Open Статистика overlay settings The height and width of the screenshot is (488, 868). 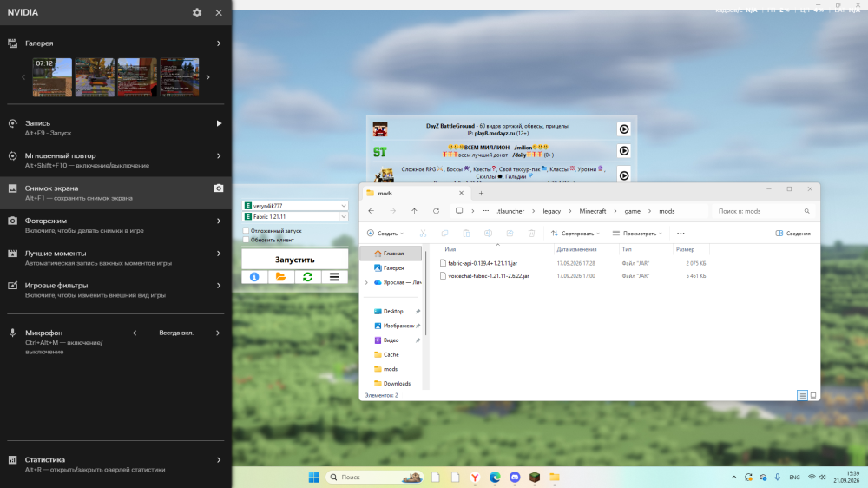pyautogui.click(x=219, y=459)
